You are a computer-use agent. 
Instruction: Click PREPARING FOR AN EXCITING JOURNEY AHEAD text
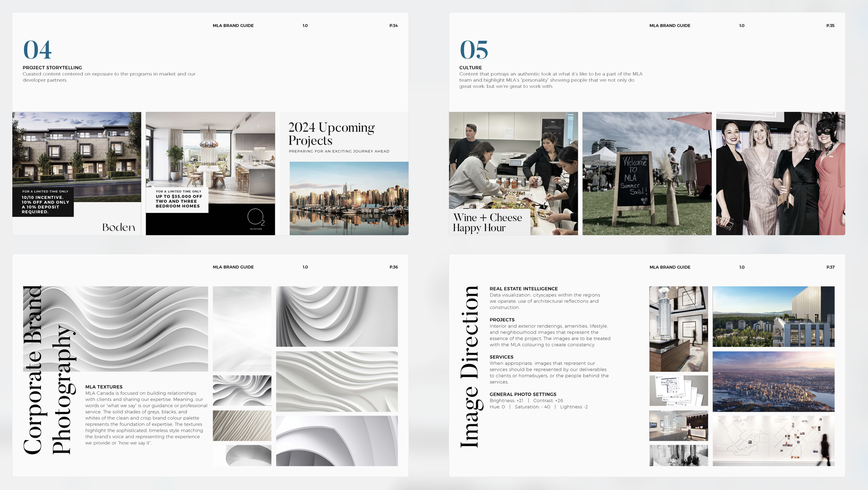[x=339, y=152]
